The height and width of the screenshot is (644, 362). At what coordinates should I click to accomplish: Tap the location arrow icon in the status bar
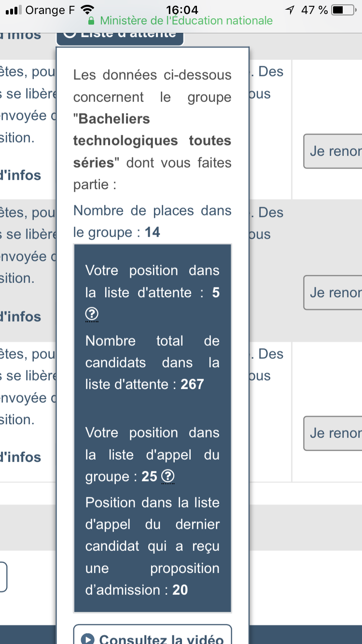(x=290, y=10)
